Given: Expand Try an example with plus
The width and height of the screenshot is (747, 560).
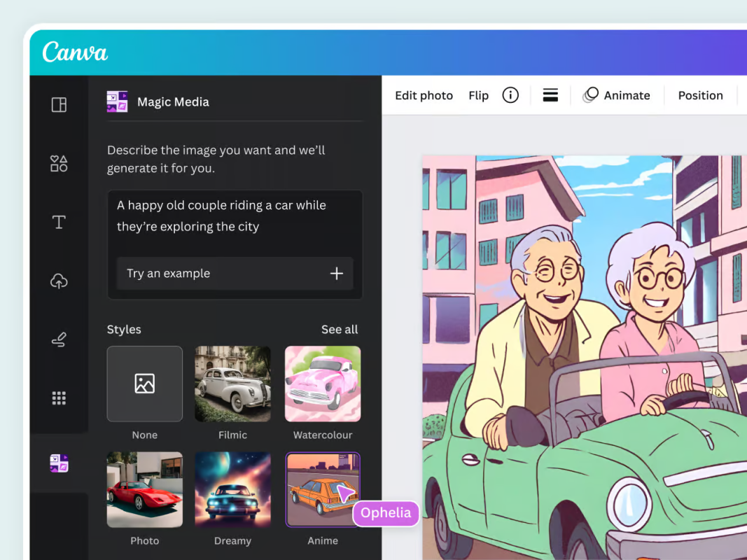Looking at the screenshot, I should point(337,274).
